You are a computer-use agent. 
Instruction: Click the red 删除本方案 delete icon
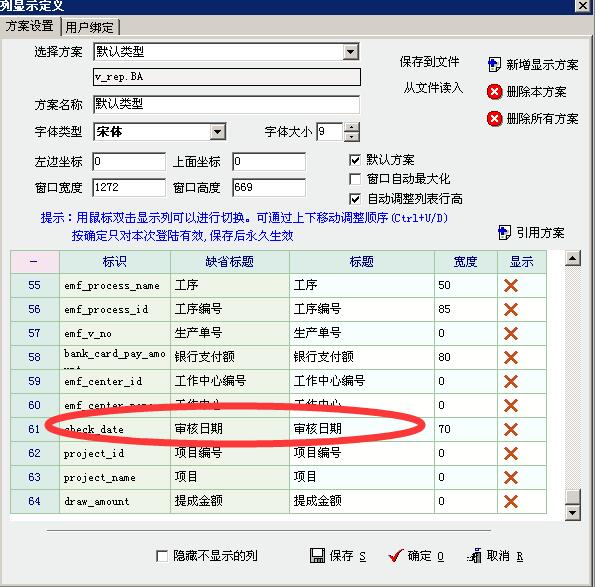pos(494,92)
